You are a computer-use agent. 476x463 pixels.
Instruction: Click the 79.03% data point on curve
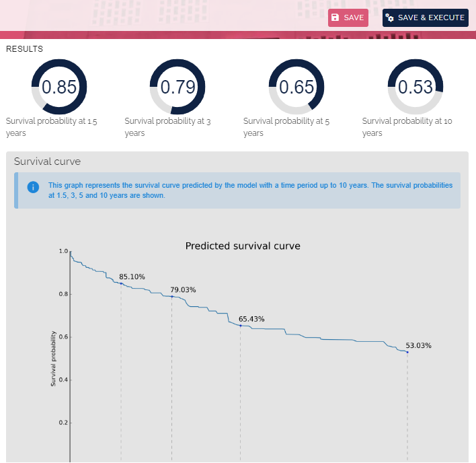point(172,297)
